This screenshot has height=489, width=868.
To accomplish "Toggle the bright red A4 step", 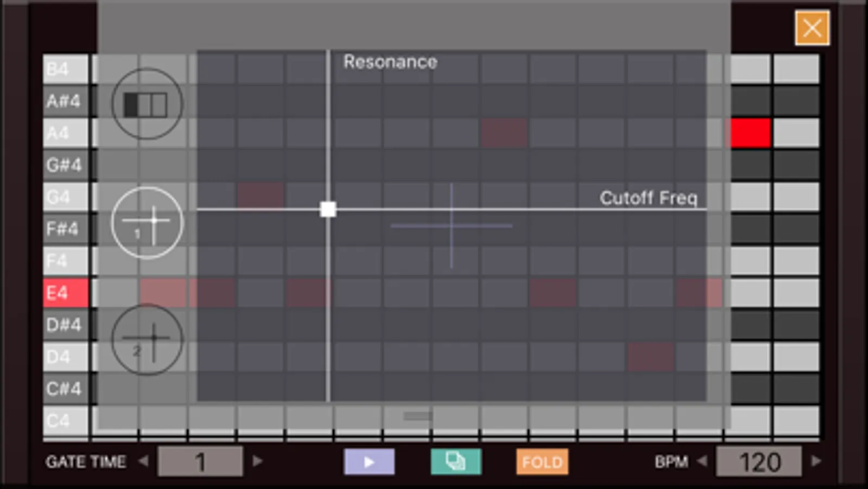I will point(750,133).
